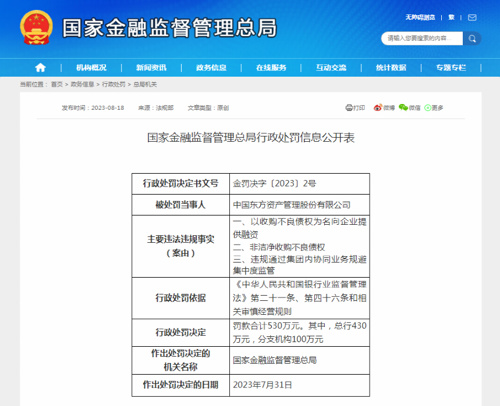Open the 政务信息 menu
Viewport: 500px width, 406px height.
211,68
